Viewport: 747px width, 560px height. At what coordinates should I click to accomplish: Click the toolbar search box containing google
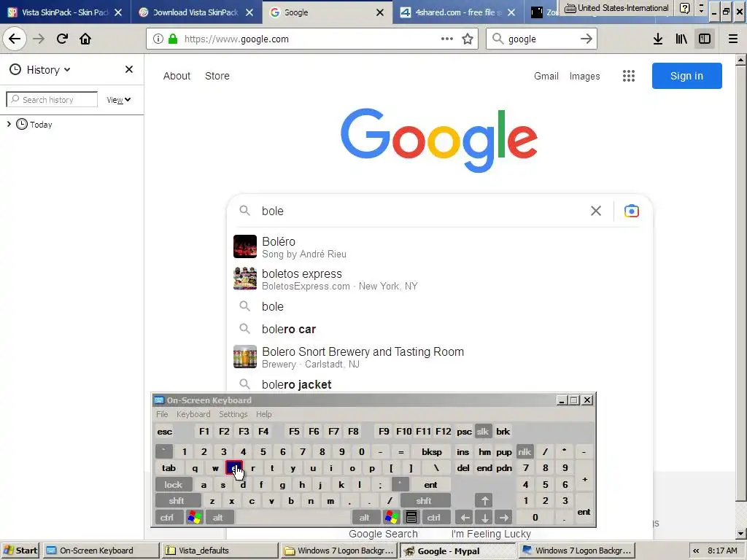[541, 39]
